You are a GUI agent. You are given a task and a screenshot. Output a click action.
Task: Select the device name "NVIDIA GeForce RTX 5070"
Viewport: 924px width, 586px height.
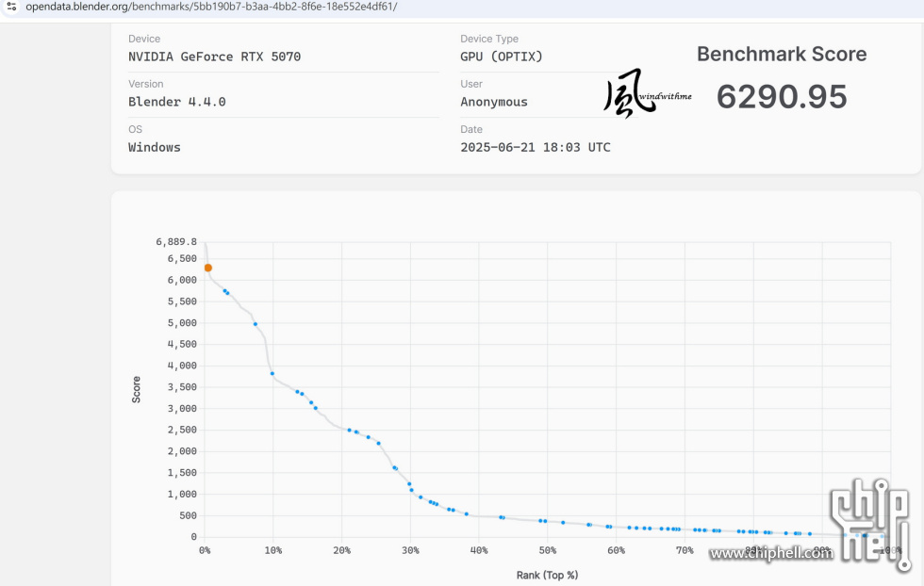pos(215,57)
